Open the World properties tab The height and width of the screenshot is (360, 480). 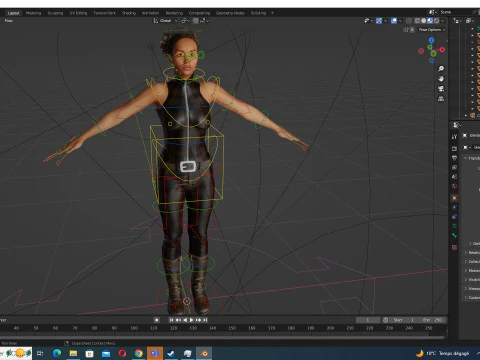[x=454, y=186]
